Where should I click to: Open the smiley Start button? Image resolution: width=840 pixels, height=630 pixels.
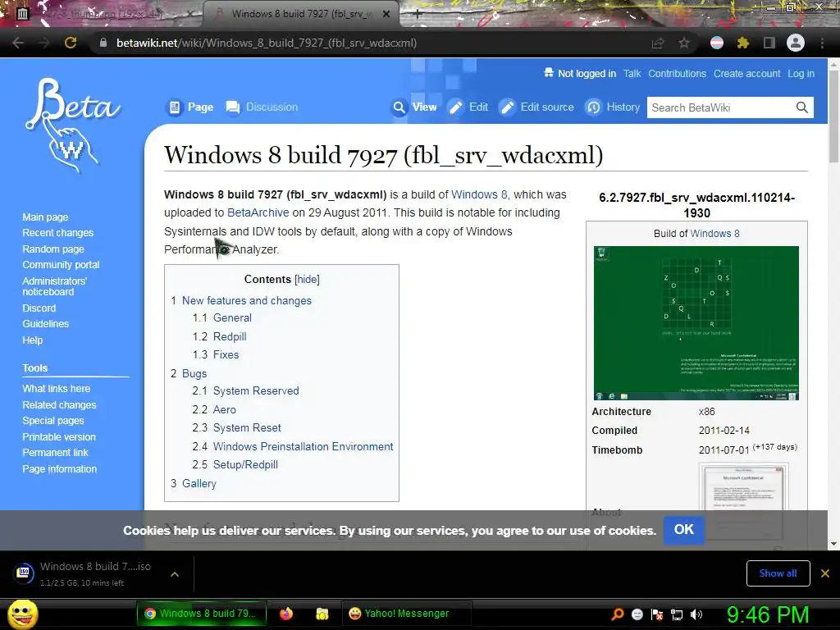[23, 614]
